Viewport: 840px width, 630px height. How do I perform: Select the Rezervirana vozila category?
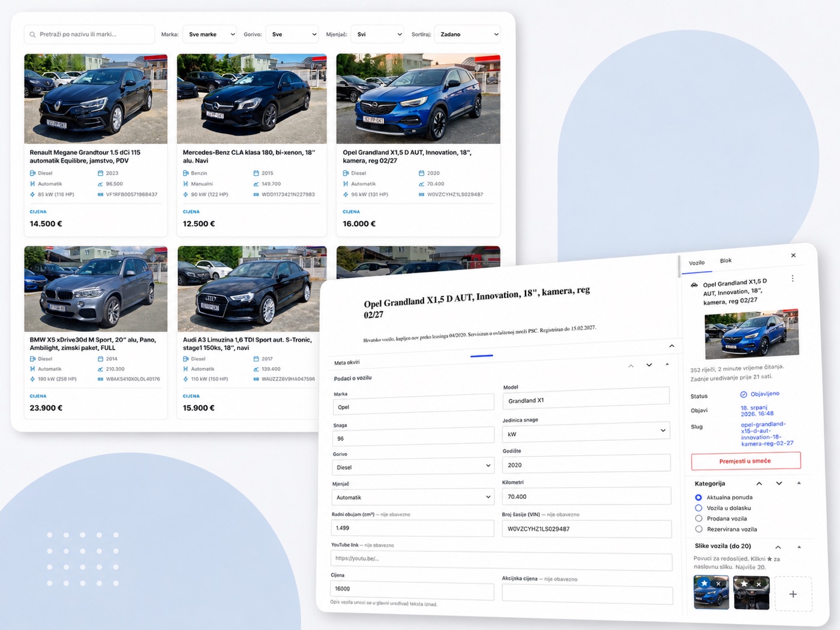point(698,529)
